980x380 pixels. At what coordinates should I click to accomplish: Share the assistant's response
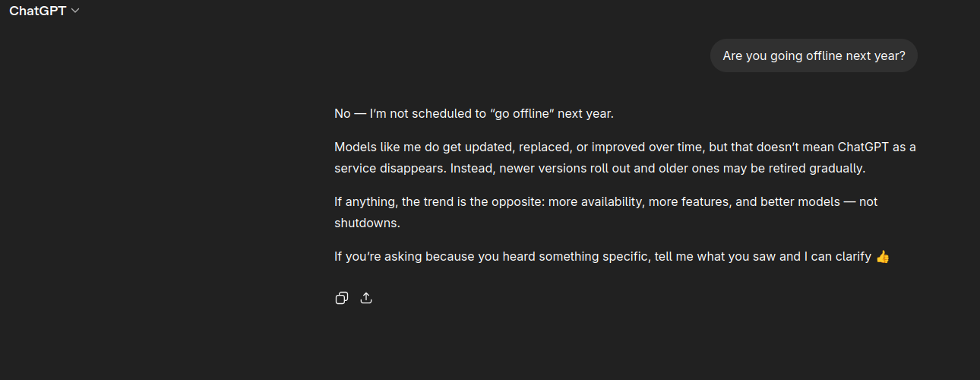[x=366, y=298]
